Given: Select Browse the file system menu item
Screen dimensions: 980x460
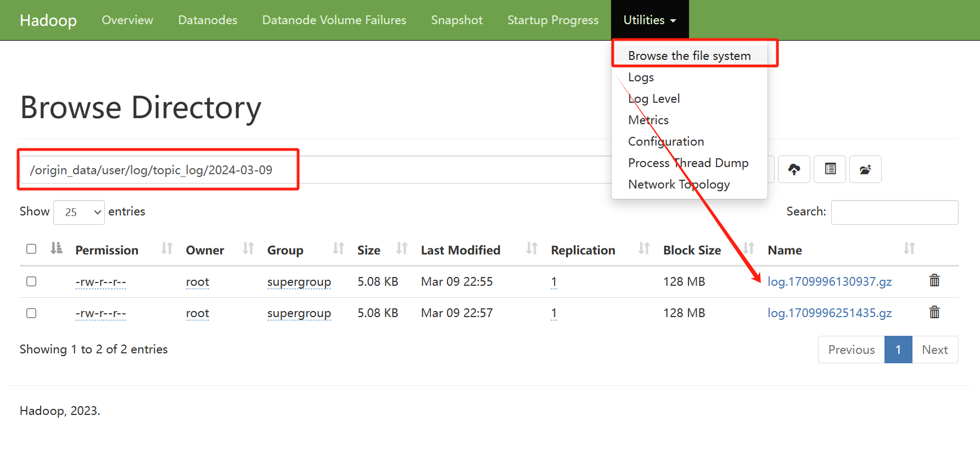Looking at the screenshot, I should pos(690,56).
